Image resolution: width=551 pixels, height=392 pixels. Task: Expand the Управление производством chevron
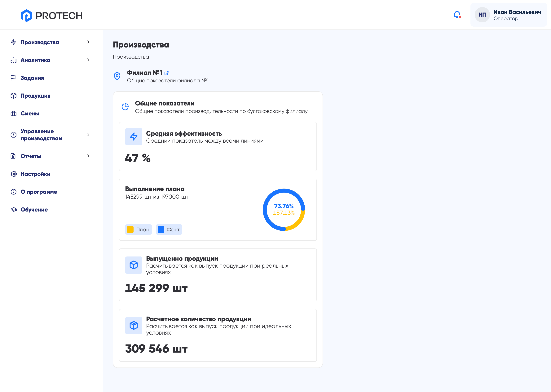pos(88,135)
